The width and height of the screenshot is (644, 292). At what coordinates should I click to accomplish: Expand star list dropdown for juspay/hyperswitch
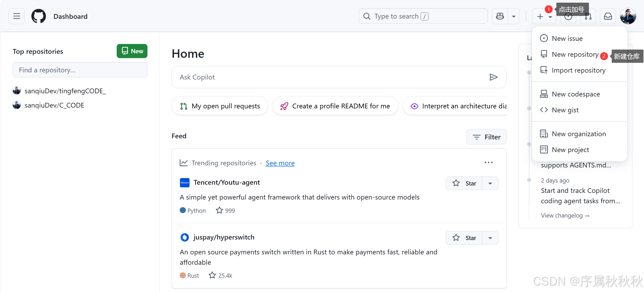click(x=490, y=238)
